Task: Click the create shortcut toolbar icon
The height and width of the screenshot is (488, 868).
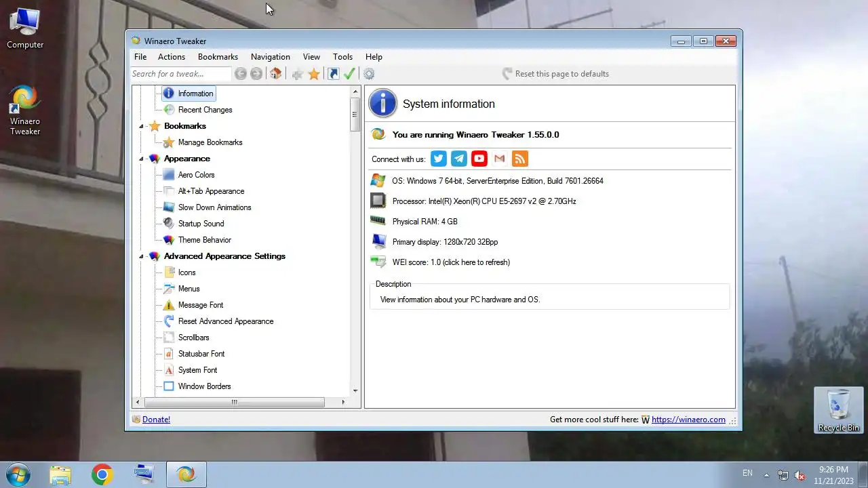Action: (x=333, y=74)
